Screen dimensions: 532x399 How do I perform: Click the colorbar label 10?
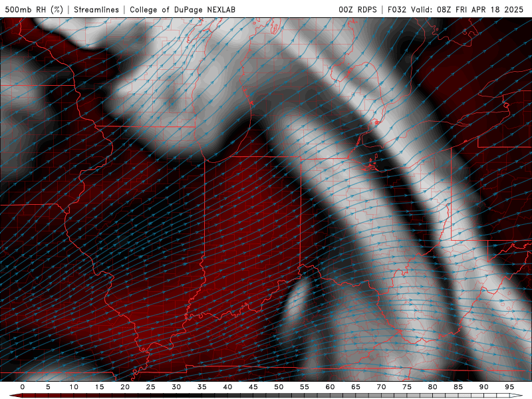pos(74,387)
